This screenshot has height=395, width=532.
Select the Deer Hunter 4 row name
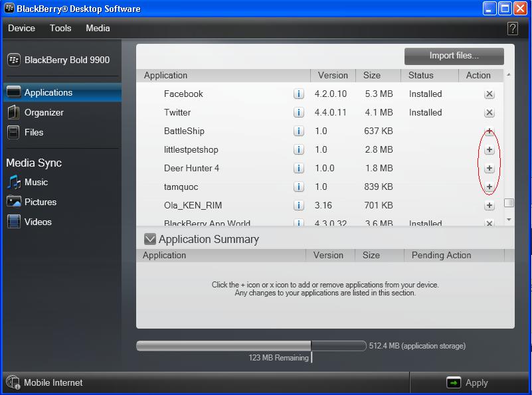(x=191, y=168)
